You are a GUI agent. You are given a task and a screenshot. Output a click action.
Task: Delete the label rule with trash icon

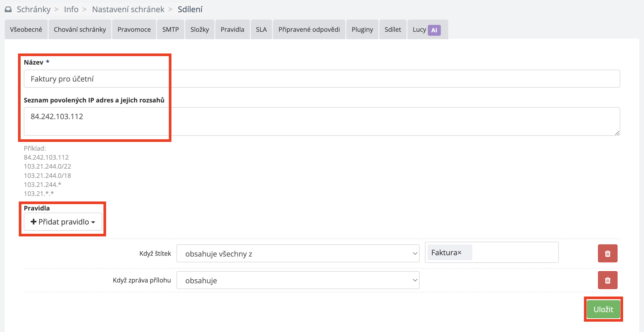(607, 253)
